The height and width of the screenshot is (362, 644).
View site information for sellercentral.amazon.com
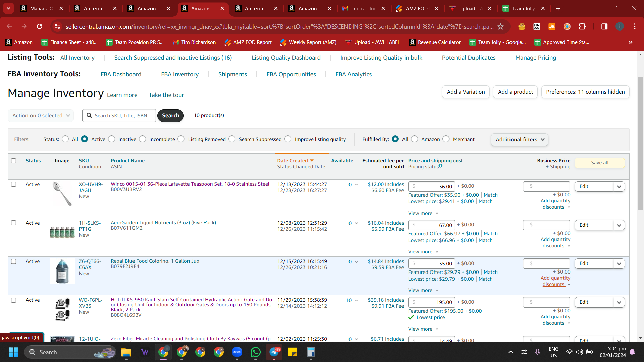58,26
